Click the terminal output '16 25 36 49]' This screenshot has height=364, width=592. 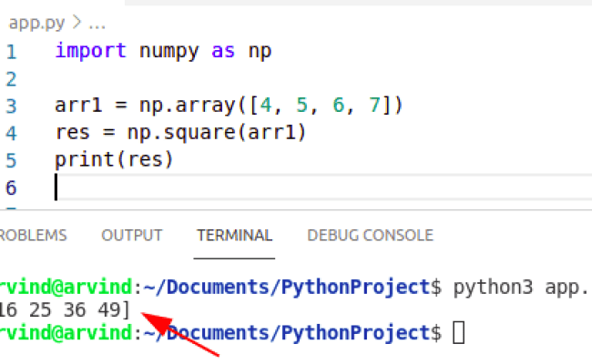click(x=65, y=310)
